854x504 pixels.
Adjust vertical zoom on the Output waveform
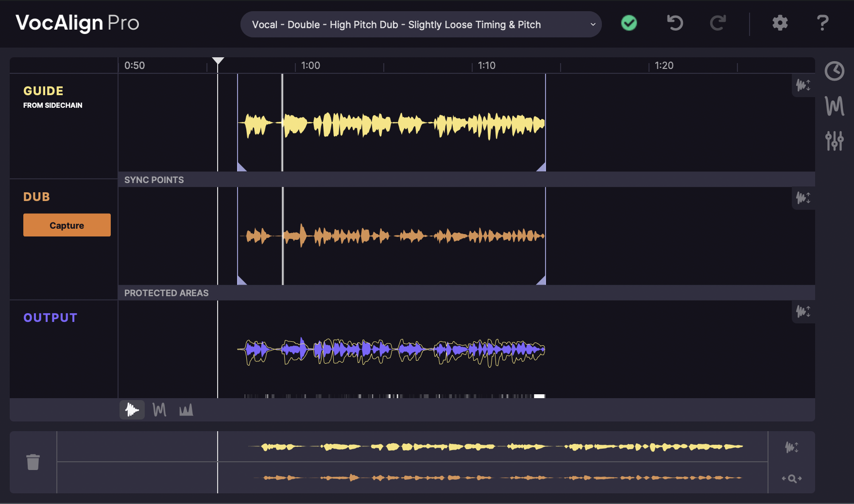(803, 312)
